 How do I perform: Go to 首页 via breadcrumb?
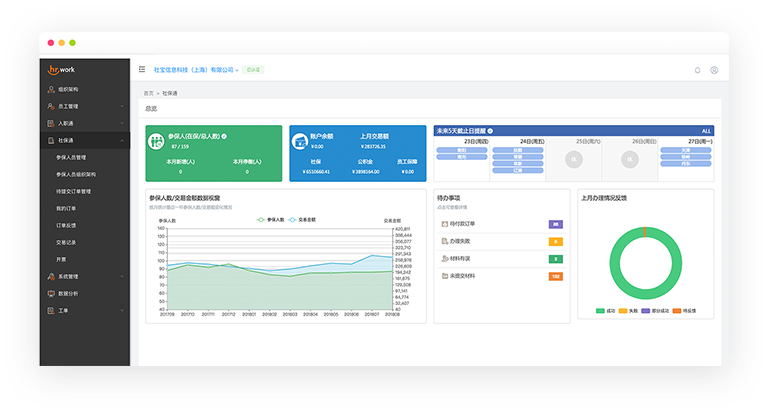(149, 92)
